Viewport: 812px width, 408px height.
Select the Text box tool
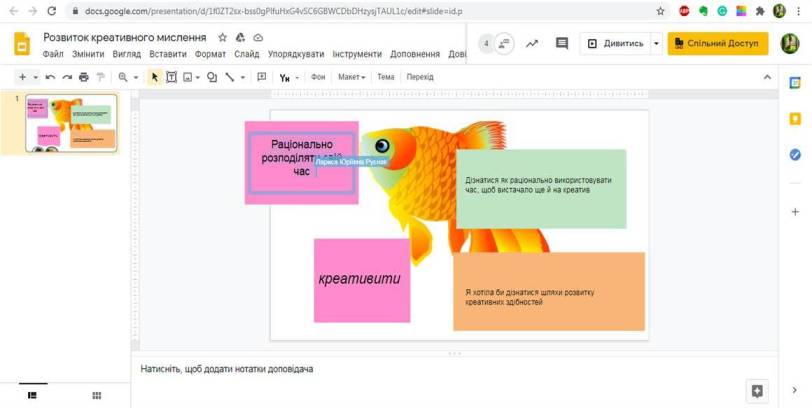171,77
